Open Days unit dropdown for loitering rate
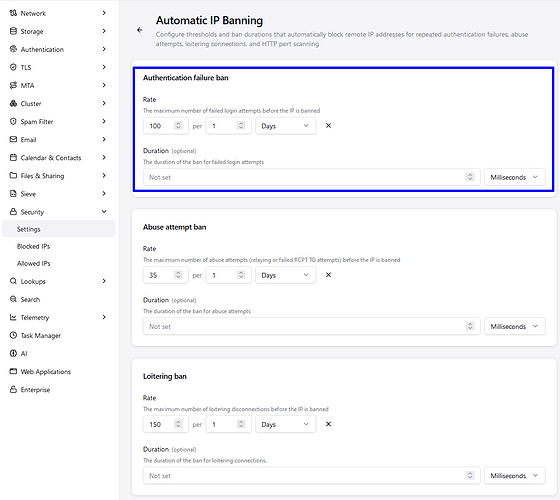Screen dimensions: 560x500 pos(285,424)
